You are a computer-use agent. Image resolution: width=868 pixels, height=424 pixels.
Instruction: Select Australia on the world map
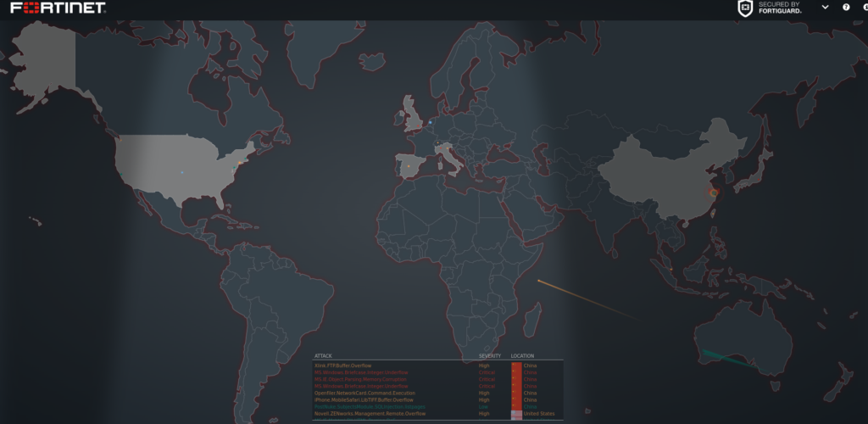pyautogui.click(x=742, y=339)
